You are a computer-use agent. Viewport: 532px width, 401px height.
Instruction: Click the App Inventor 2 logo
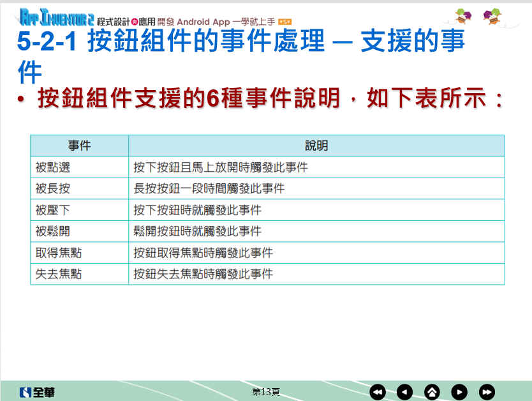[57, 15]
